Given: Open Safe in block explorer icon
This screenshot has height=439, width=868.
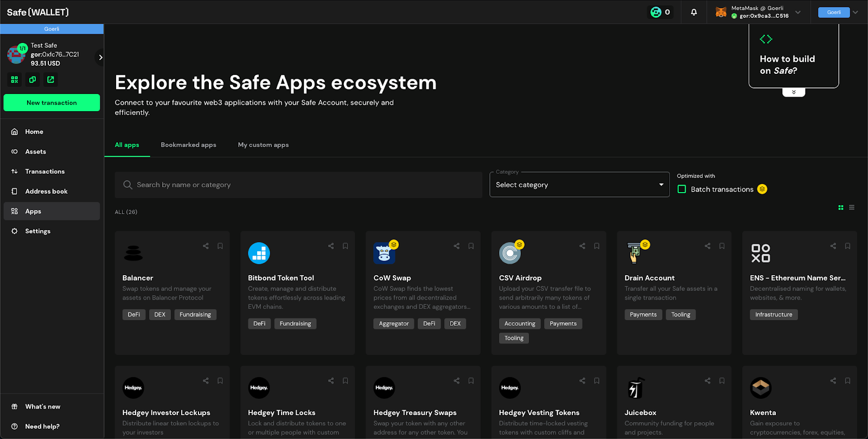Looking at the screenshot, I should click(x=50, y=80).
